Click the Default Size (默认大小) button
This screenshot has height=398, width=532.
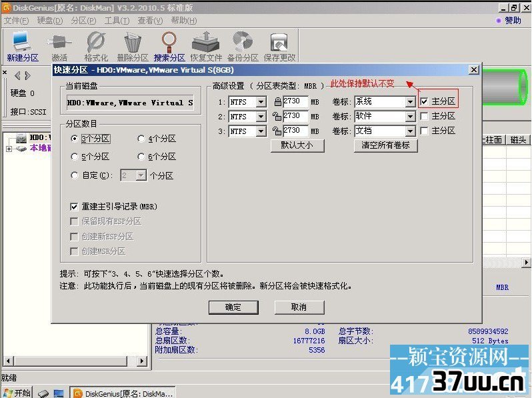(x=297, y=145)
